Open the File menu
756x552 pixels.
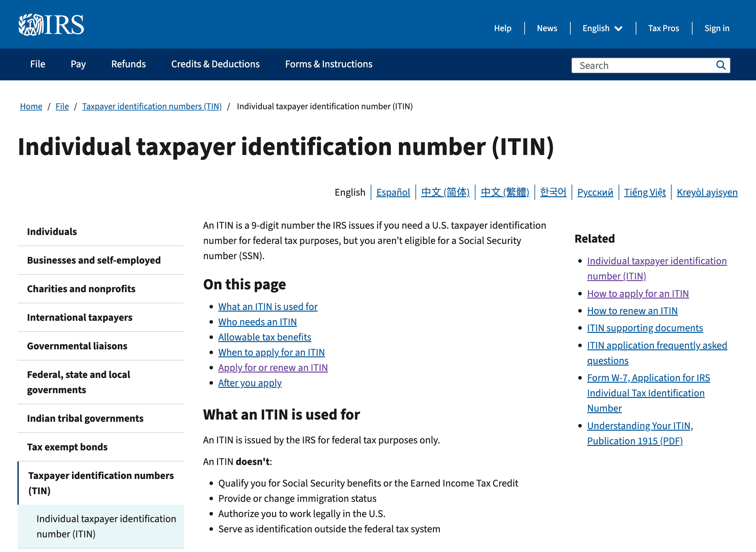37,64
